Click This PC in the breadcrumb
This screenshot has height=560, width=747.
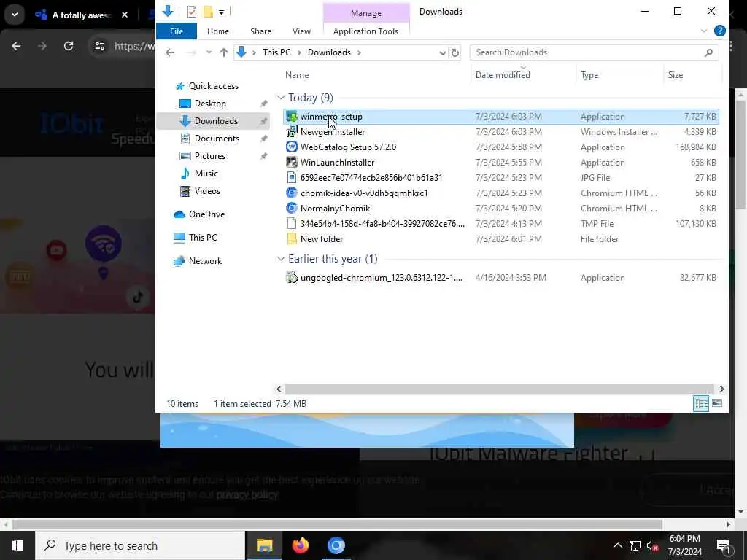pos(276,52)
